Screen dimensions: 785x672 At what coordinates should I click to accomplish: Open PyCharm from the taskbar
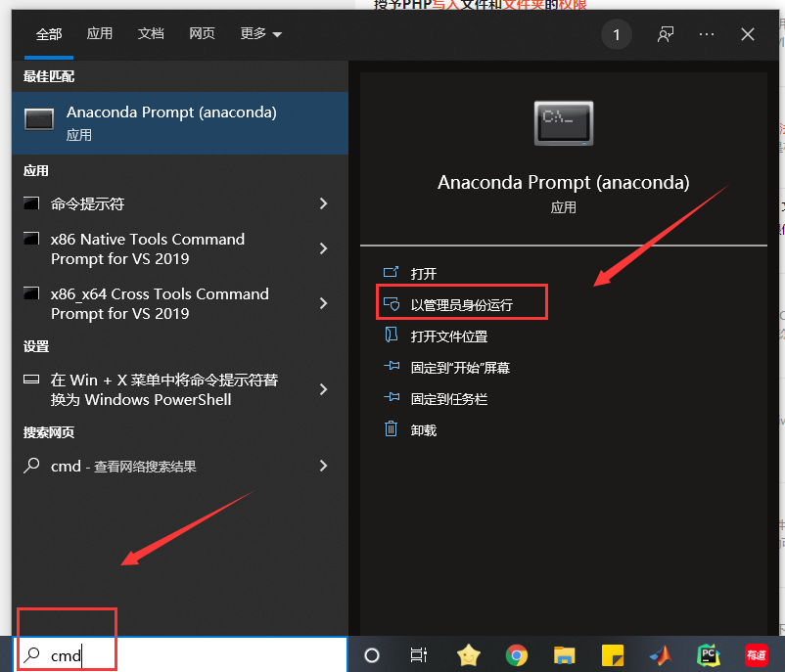pos(709,655)
